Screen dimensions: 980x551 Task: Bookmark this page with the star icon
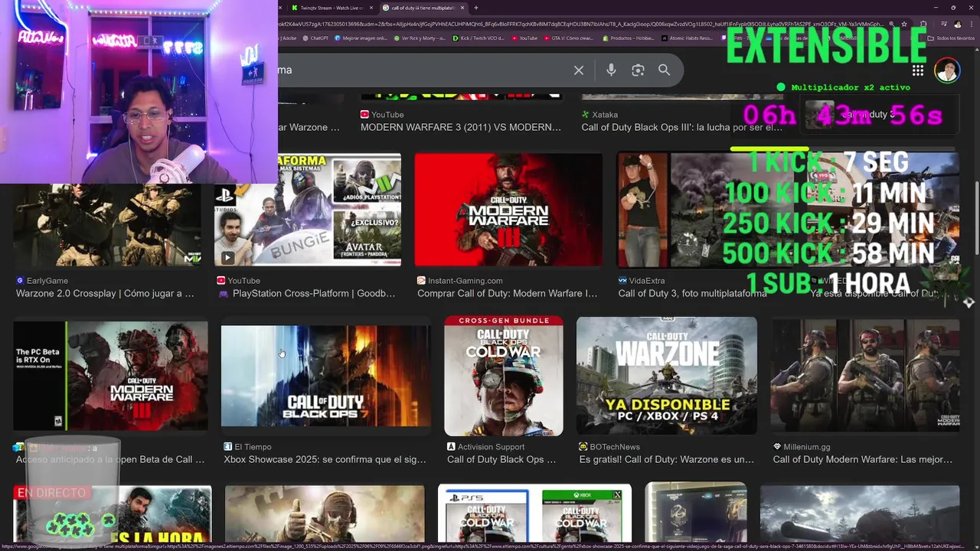pyautogui.click(x=905, y=24)
